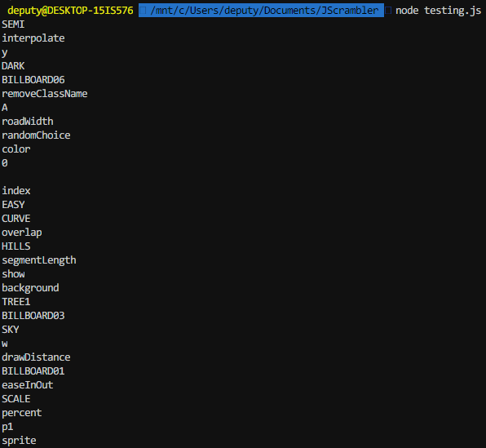
Task: Click the BILLBOARD06 output line
Action: 33,80
